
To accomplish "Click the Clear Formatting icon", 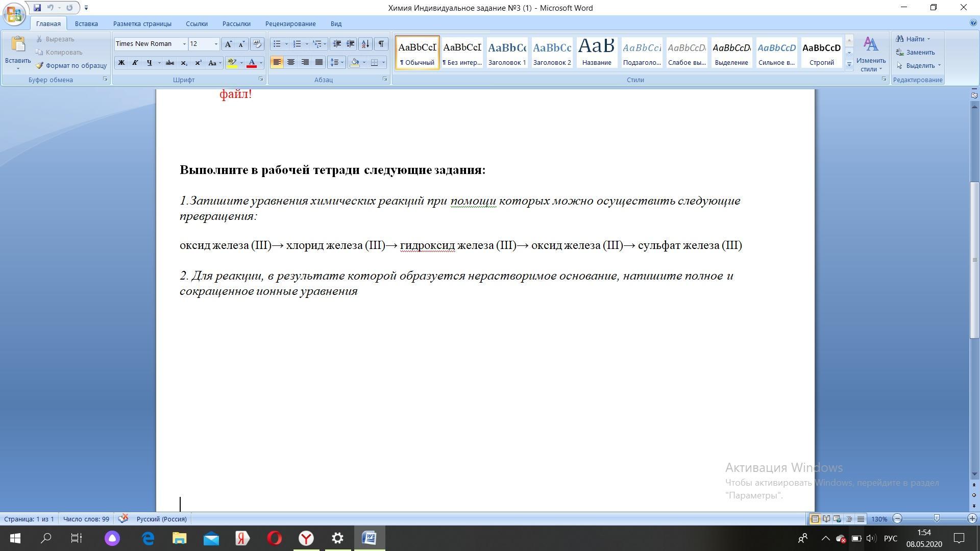I will (x=257, y=44).
